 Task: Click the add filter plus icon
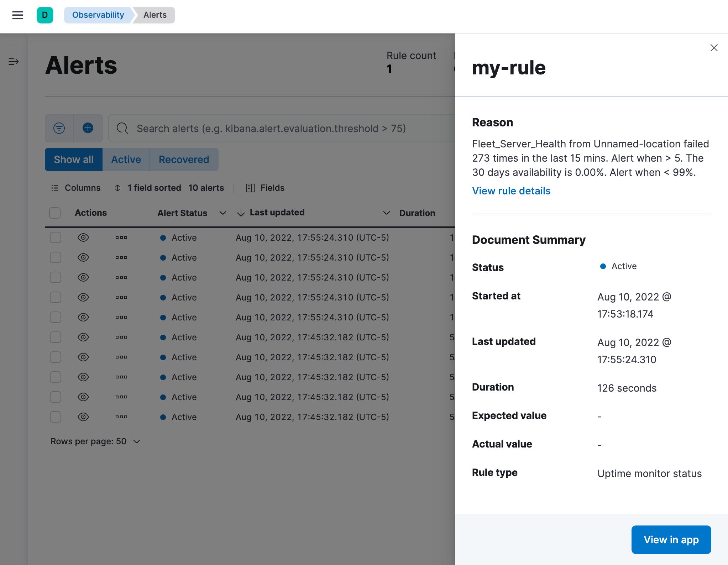pyautogui.click(x=87, y=128)
